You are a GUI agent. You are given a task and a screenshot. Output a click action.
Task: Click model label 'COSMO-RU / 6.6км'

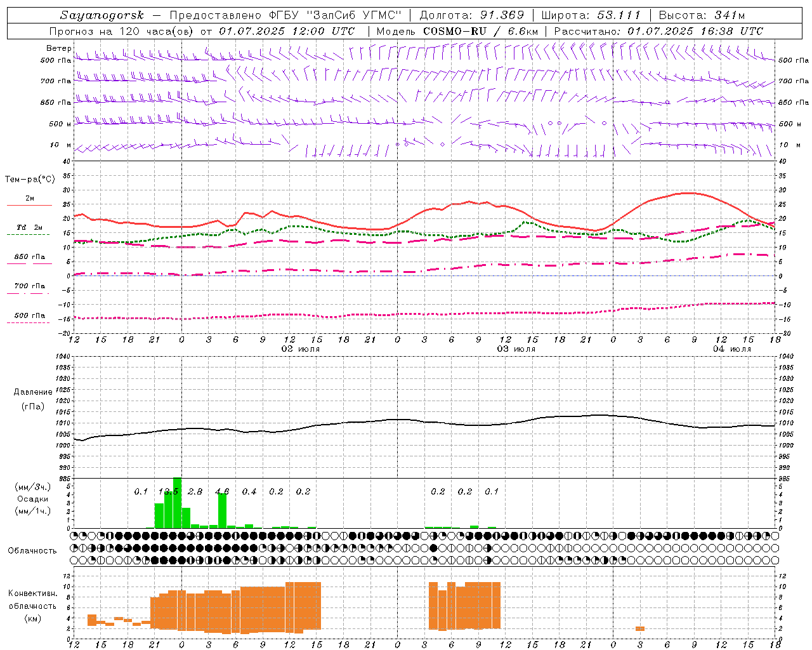click(480, 31)
